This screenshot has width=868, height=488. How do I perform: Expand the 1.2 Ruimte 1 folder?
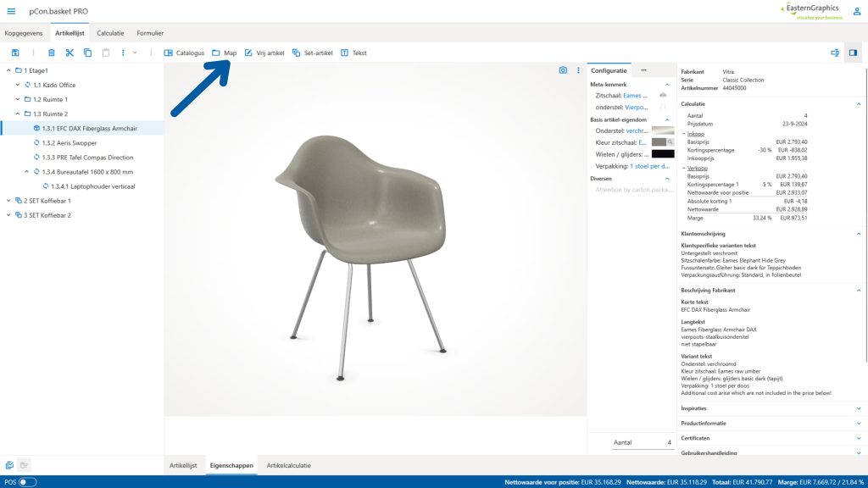[18, 99]
